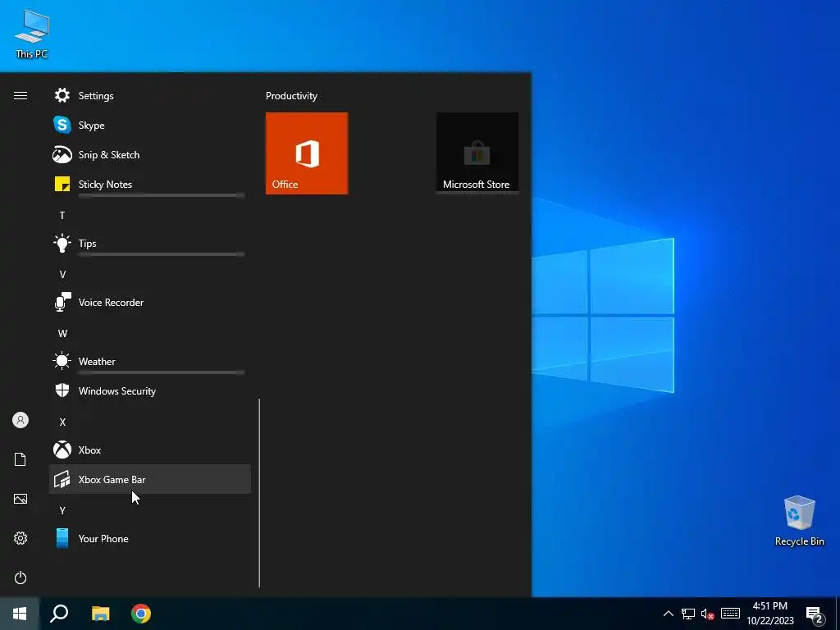The width and height of the screenshot is (840, 630).
Task: Launch Google Chrome from taskbar
Action: tap(141, 614)
